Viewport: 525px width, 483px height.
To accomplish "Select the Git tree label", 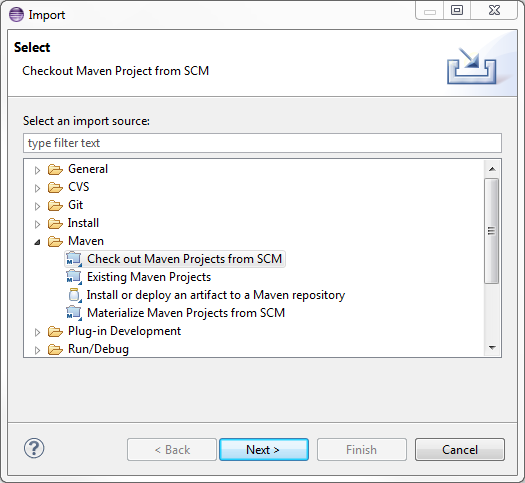I will (75, 205).
